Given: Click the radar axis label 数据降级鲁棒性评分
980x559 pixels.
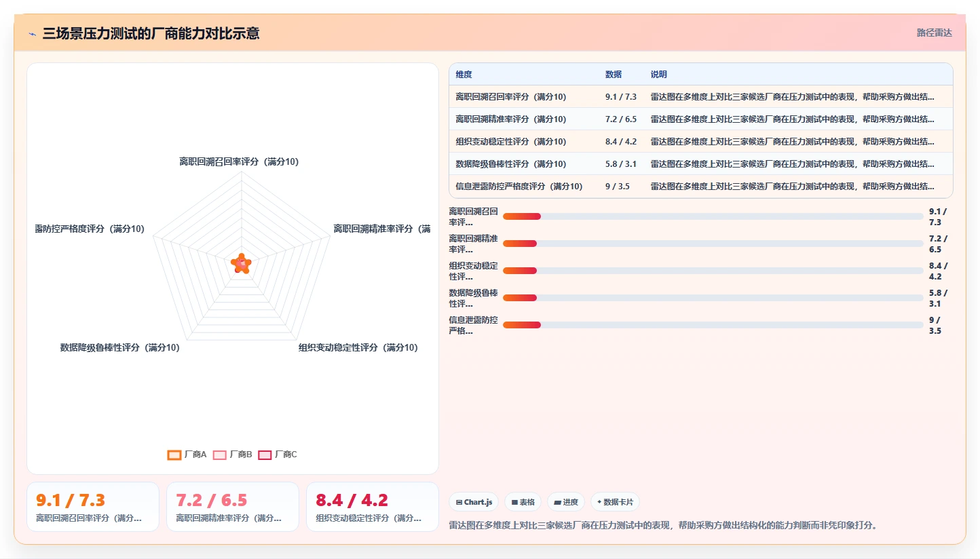Looking at the screenshot, I should 120,348.
